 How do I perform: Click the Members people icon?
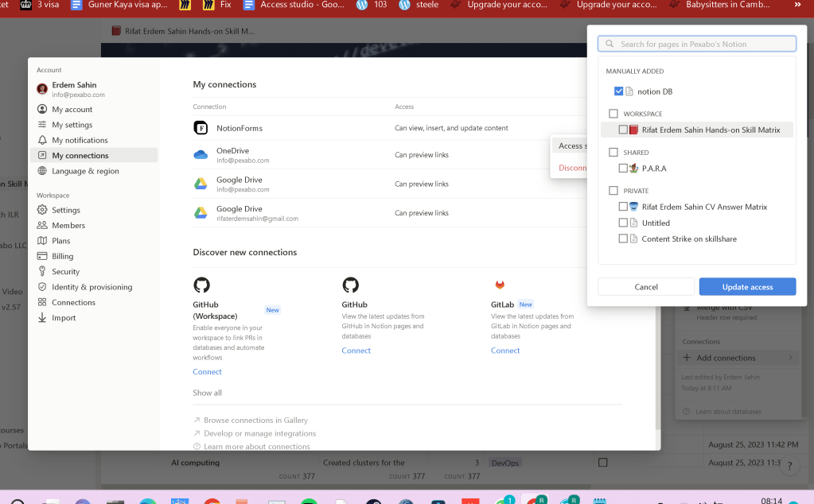pyautogui.click(x=42, y=225)
